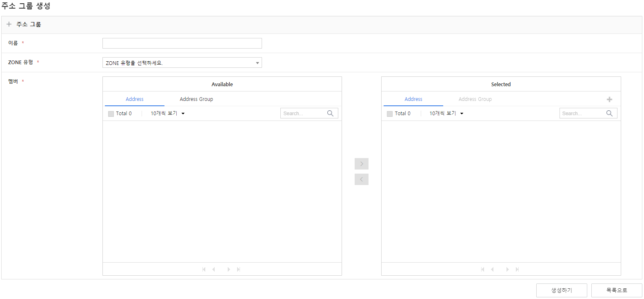Go to previous page in Available list

pos(213,269)
